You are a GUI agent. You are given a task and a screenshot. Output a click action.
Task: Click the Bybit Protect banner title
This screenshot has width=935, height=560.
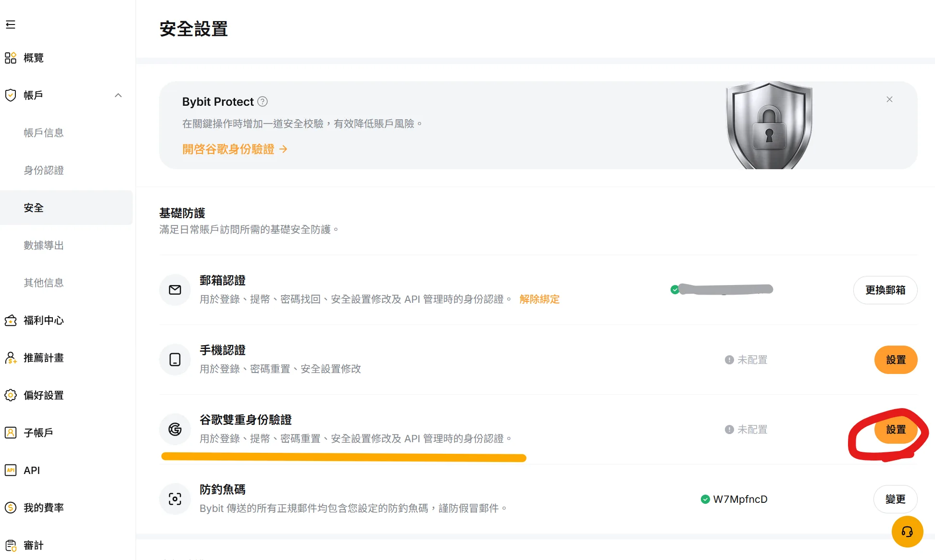[218, 101]
